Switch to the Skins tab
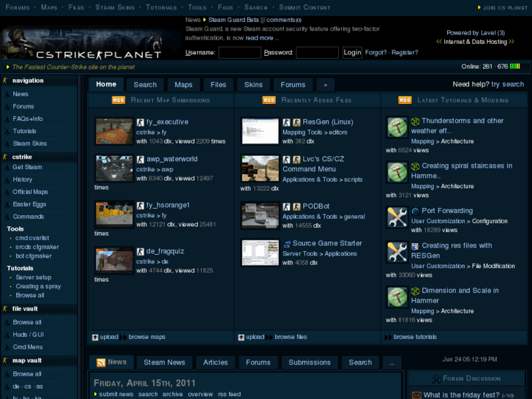Screen dimensions: 532x399 [253, 85]
